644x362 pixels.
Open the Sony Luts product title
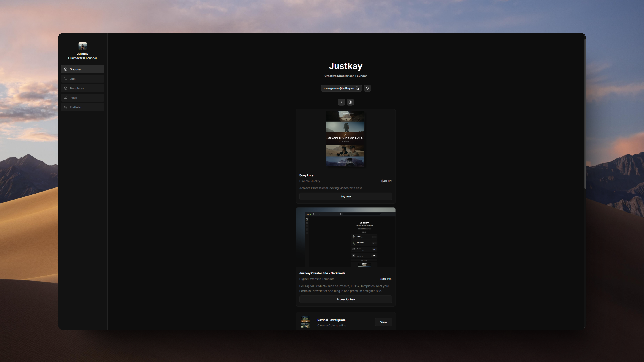pyautogui.click(x=306, y=175)
